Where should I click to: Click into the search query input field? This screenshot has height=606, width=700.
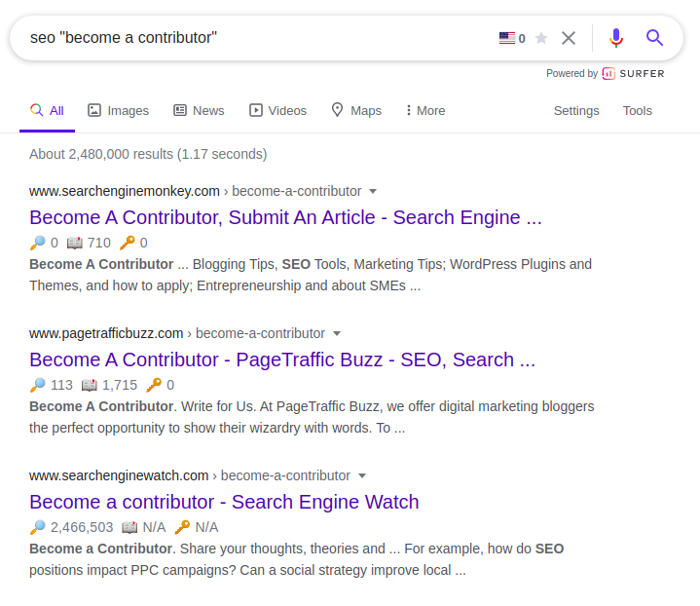pos(259,38)
